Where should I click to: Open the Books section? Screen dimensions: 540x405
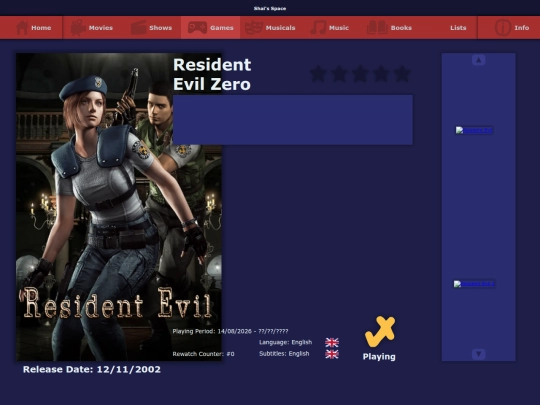[389, 28]
